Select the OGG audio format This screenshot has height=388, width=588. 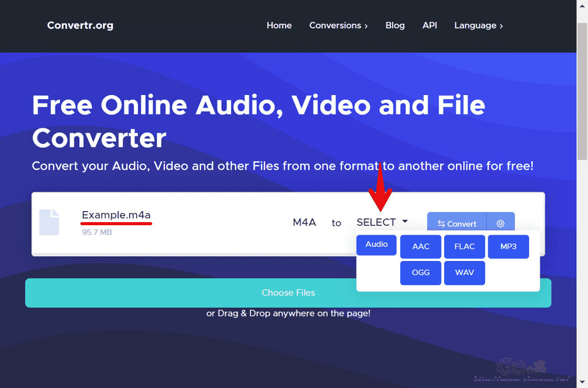tap(421, 272)
